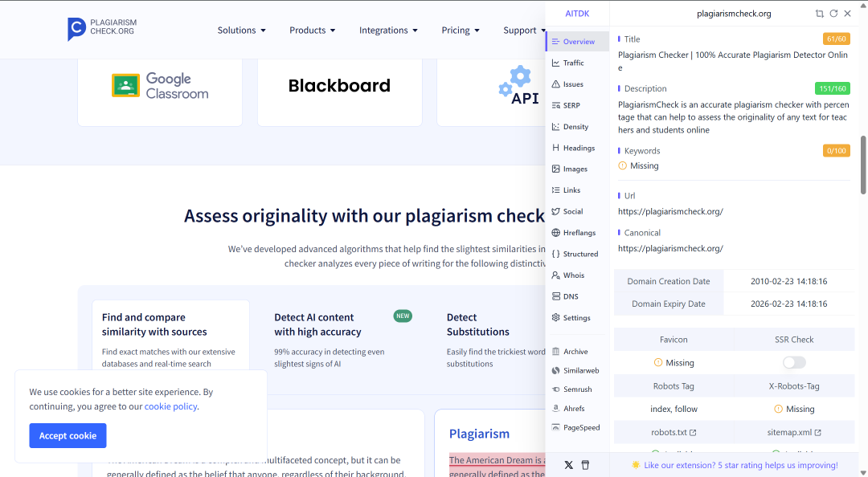This screenshot has width=868, height=477.
Task: Click the API integration gear icon
Action: [515, 81]
